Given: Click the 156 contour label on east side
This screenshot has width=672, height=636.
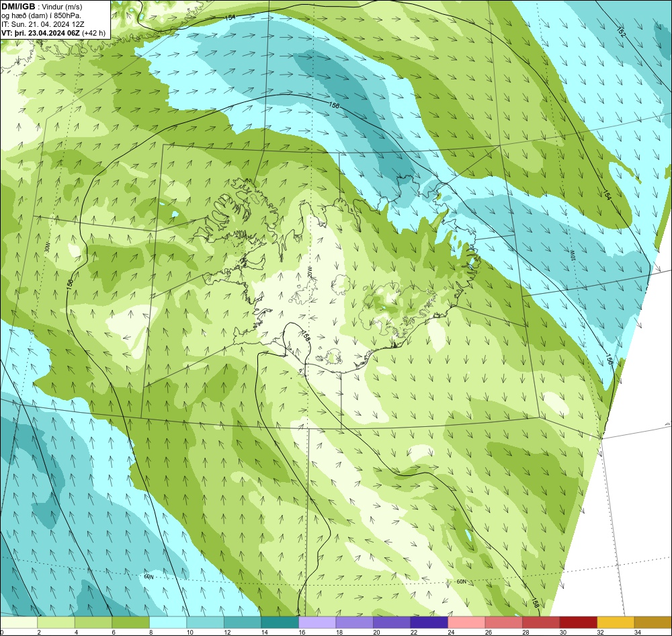Looking at the screenshot, I should point(609,360).
